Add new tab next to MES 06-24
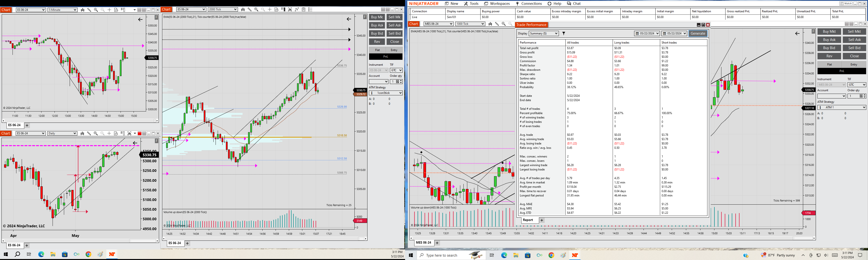 click(437, 243)
